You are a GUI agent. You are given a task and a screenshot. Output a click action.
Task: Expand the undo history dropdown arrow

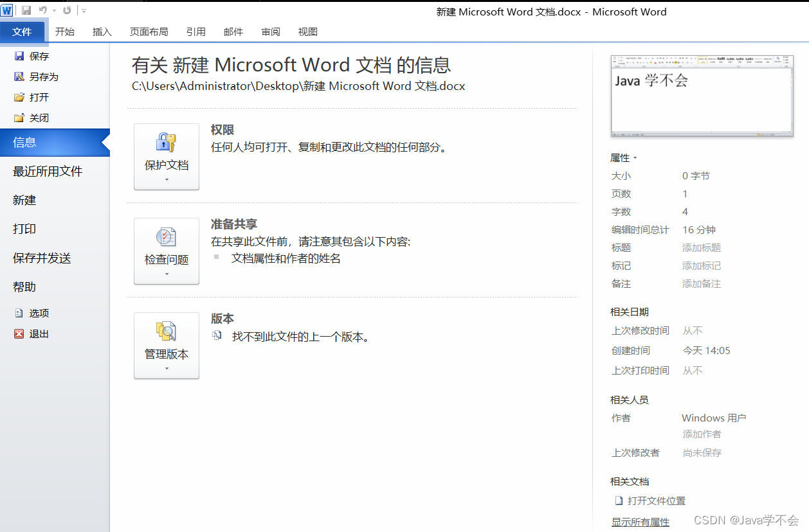[54, 11]
